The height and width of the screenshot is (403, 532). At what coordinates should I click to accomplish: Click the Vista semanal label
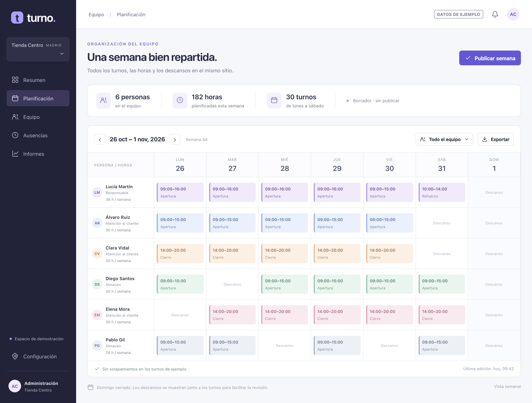(x=507, y=386)
